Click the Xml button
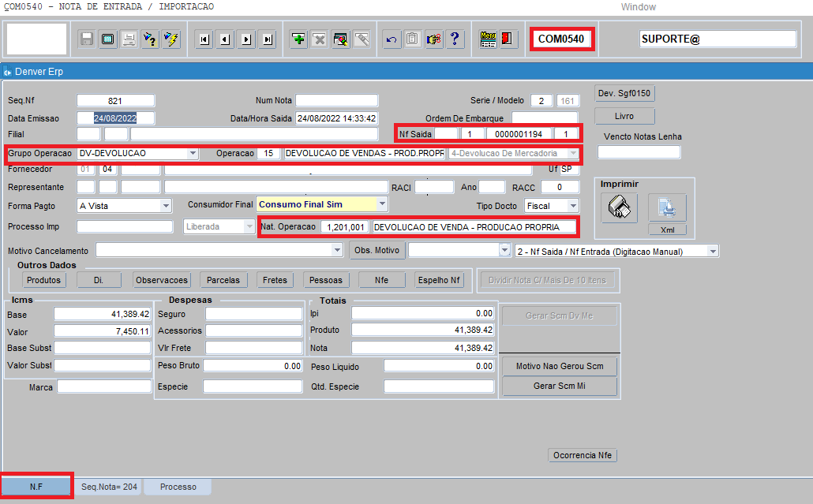This screenshot has width=813, height=504. (x=668, y=230)
